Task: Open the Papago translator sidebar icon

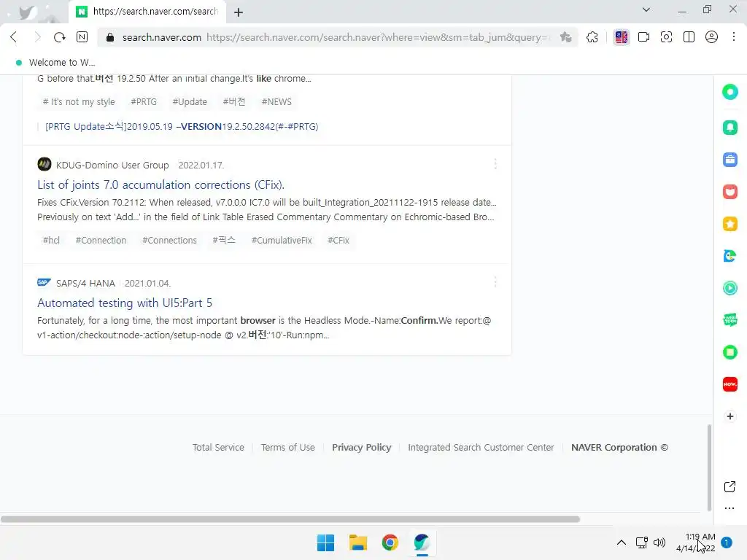Action: click(x=729, y=256)
